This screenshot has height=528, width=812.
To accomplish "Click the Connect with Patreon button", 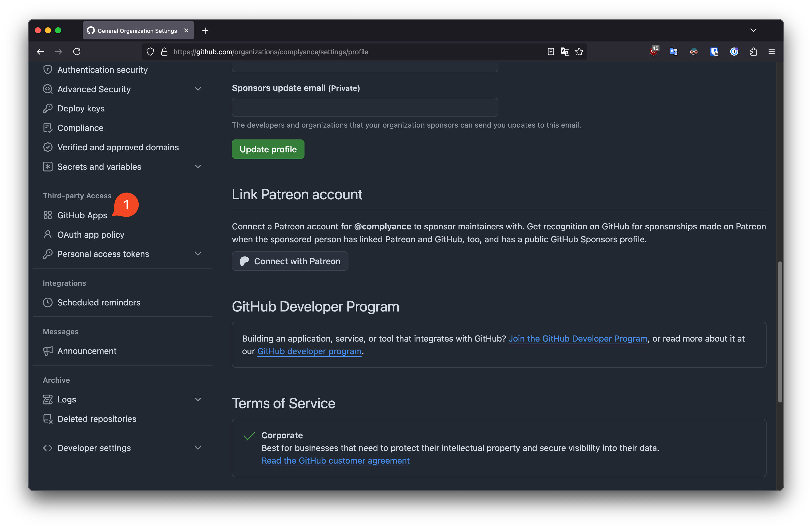I will pos(290,261).
